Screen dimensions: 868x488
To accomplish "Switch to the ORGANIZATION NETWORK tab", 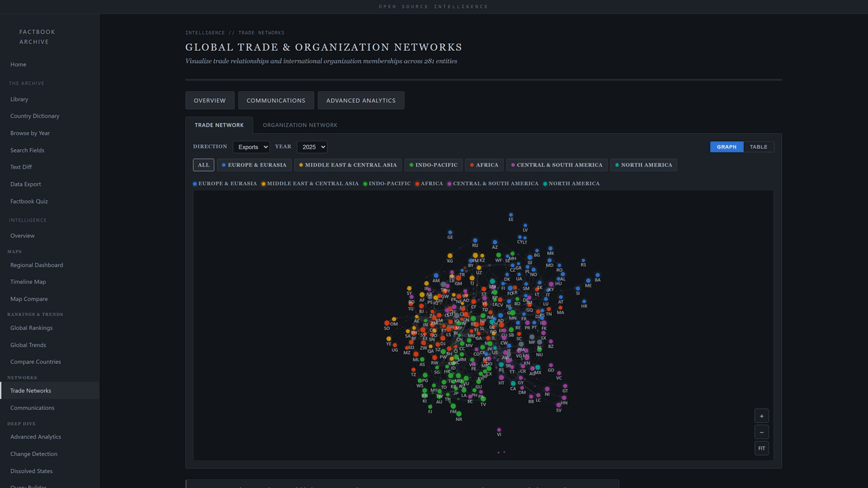I will point(300,125).
